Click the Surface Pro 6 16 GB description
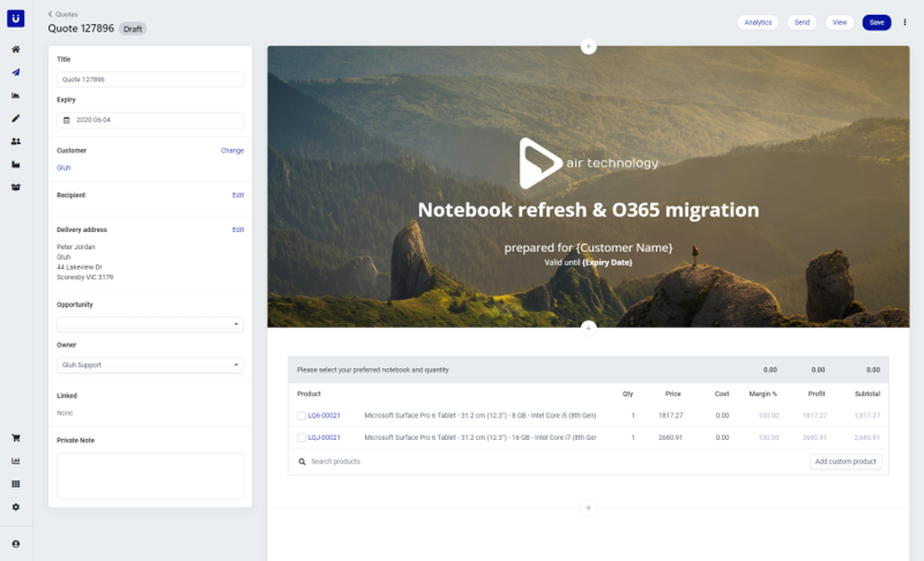This screenshot has height=561, width=924. click(480, 438)
